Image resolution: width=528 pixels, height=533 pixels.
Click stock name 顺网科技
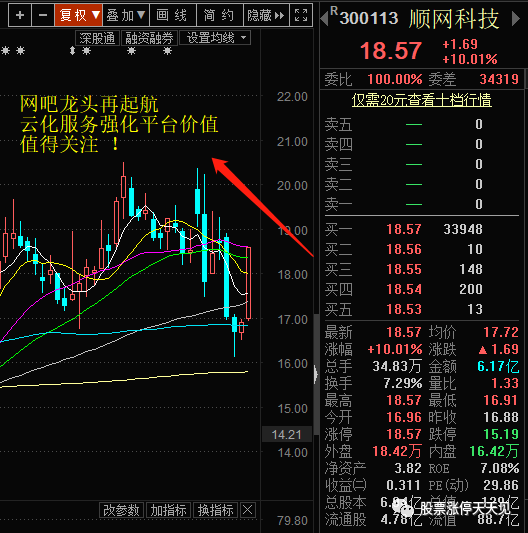[454, 19]
